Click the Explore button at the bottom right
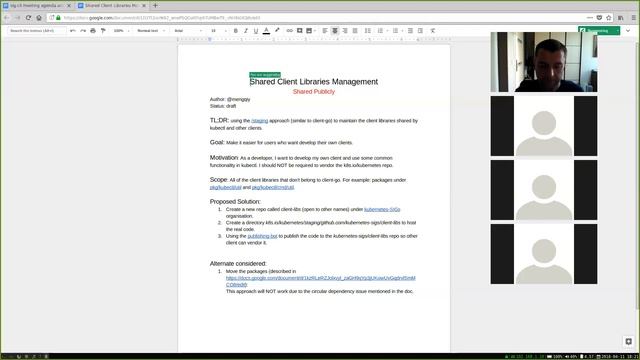The height and width of the screenshot is (360, 640). (x=628, y=341)
